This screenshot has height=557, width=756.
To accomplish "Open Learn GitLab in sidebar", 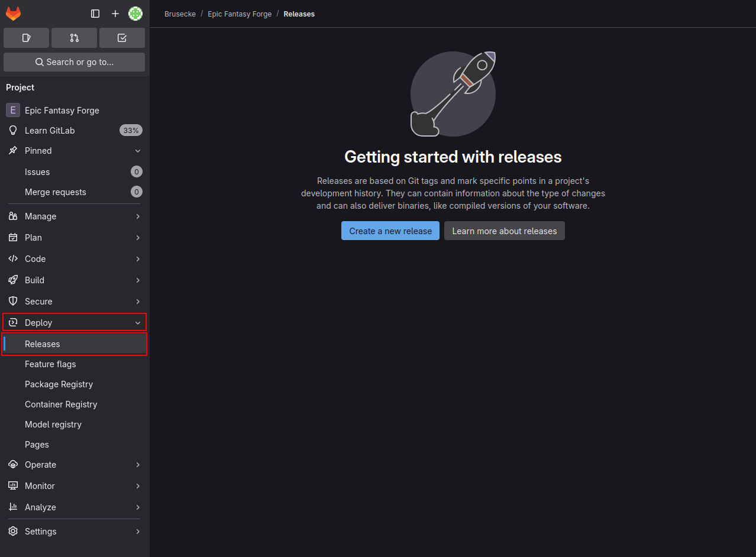I will (50, 131).
